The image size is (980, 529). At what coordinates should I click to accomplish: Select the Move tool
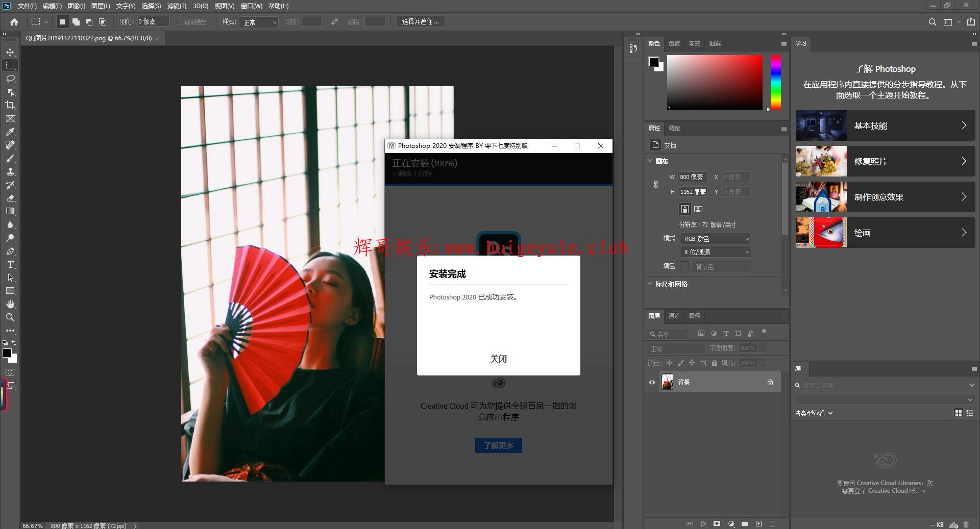(10, 52)
